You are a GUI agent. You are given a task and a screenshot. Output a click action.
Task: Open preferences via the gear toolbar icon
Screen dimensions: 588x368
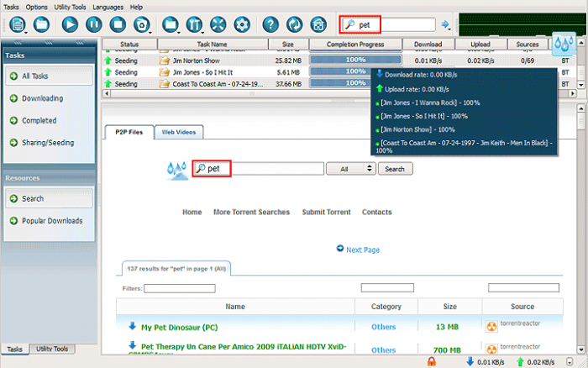click(242, 24)
